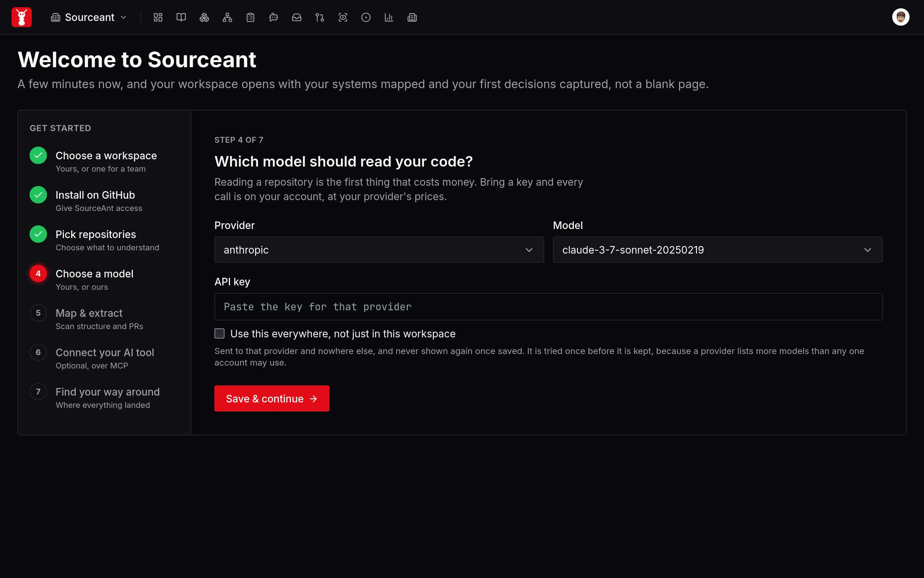924x578 pixels.
Task: Click the 'Give SourceAnt access' subtitle
Action: click(99, 208)
